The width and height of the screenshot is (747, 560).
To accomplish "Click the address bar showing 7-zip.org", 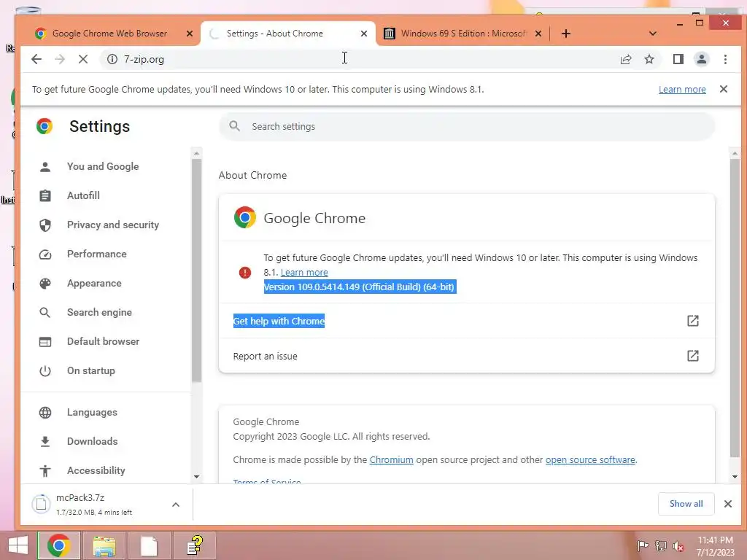I will [362, 59].
